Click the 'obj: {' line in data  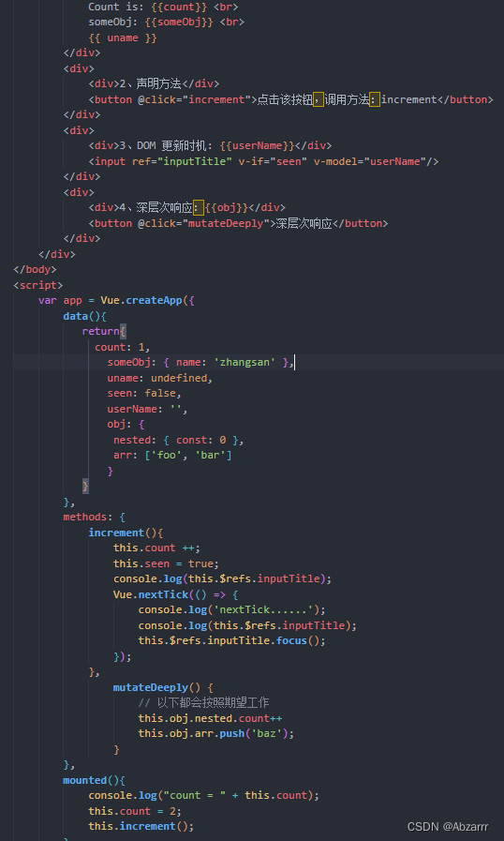coord(126,425)
